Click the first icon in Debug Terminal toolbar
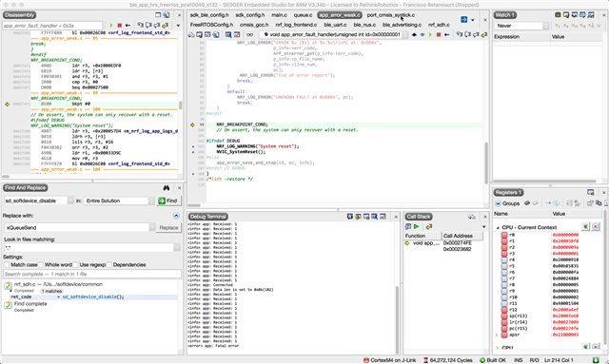 (350, 217)
